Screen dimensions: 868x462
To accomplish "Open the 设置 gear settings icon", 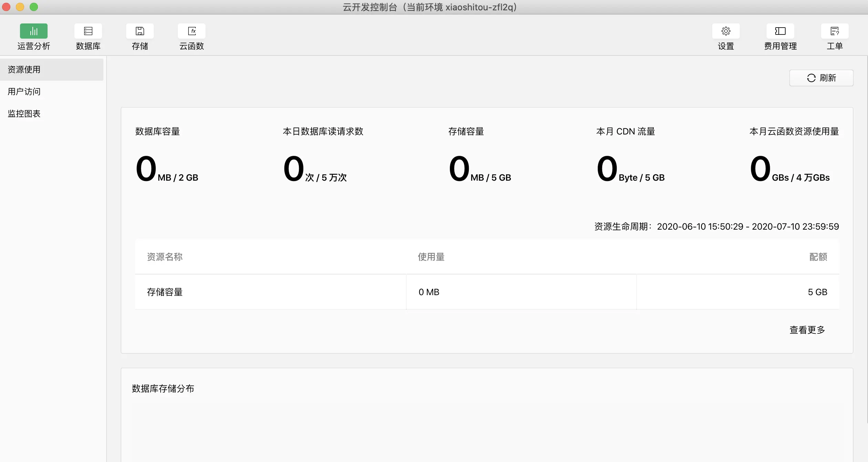I will pyautogui.click(x=726, y=31).
